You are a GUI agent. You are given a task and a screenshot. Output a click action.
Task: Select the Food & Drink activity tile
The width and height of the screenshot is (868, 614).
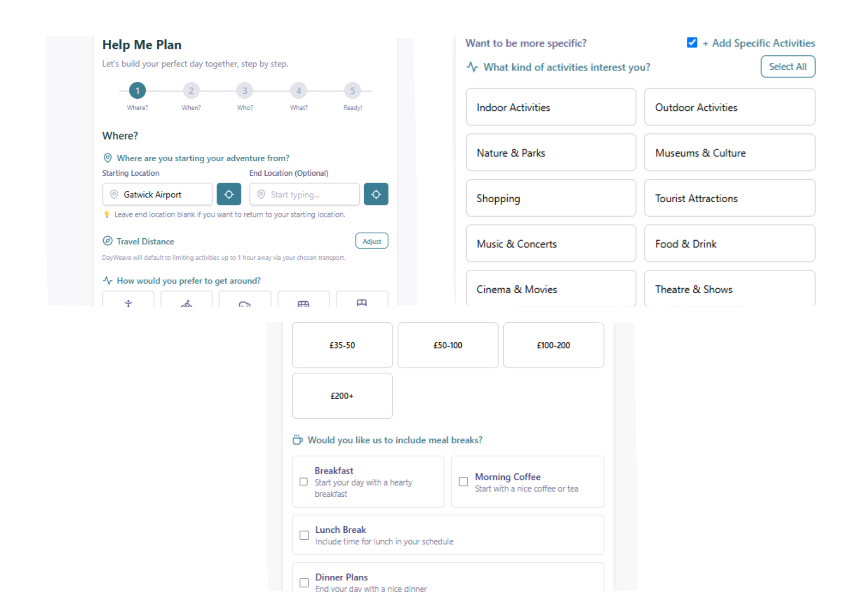pos(729,244)
